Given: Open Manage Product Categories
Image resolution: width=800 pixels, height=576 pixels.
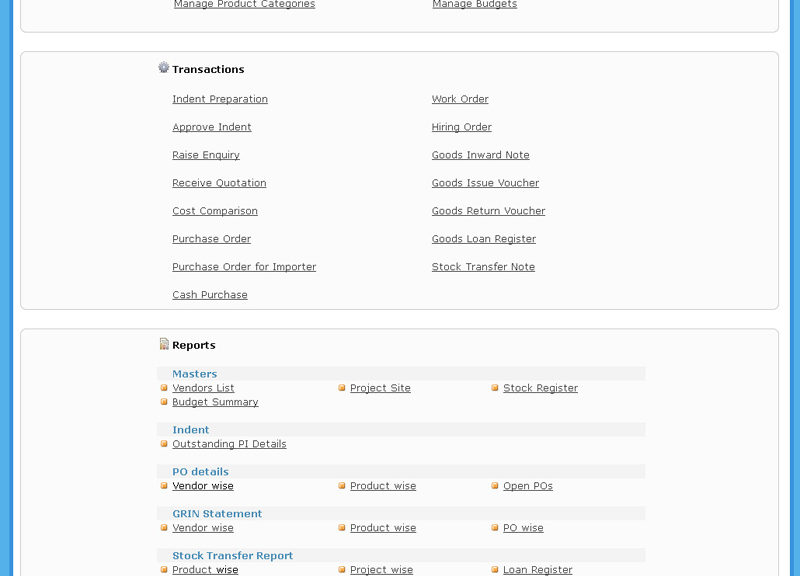Looking at the screenshot, I should (244, 5).
